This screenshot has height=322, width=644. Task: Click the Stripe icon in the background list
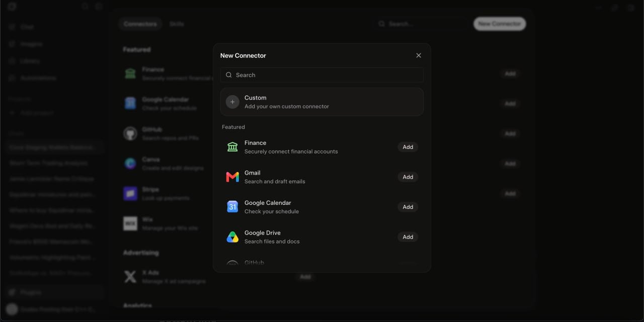pos(130,194)
